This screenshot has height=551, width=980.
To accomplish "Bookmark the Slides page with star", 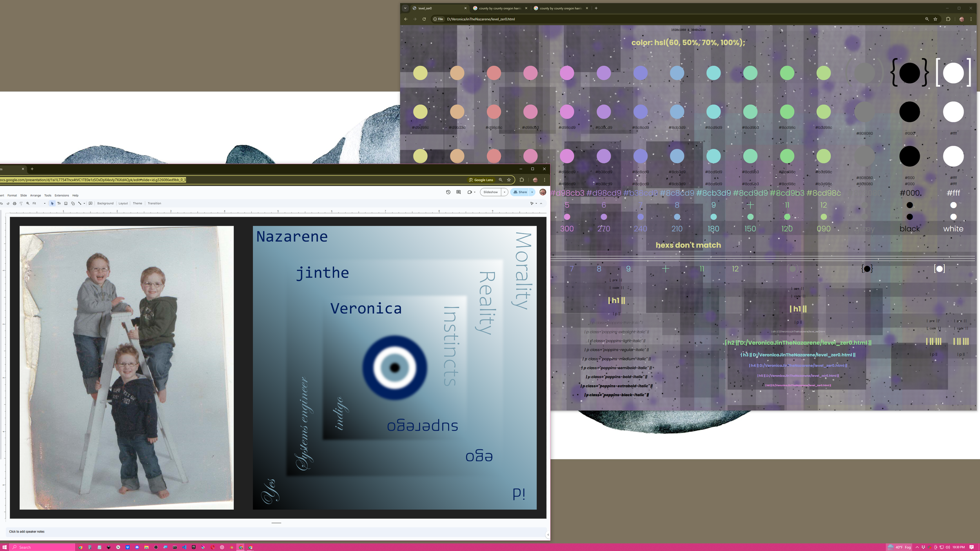I will (509, 180).
